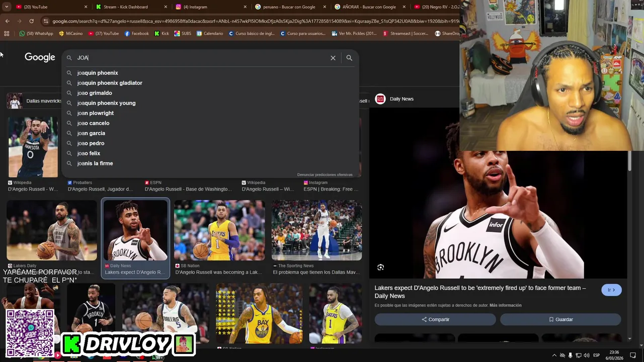Click the ESP language indicator
Image resolution: width=644 pixels, height=362 pixels.
pos(596,355)
